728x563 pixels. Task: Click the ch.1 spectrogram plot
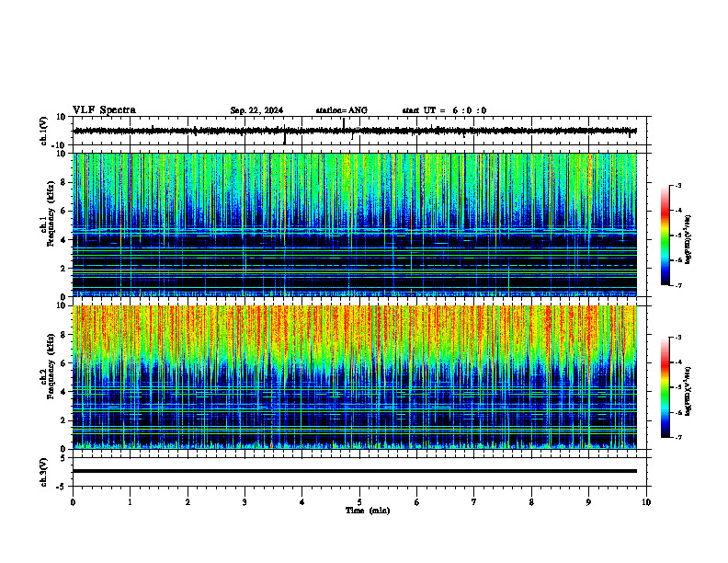coord(355,224)
